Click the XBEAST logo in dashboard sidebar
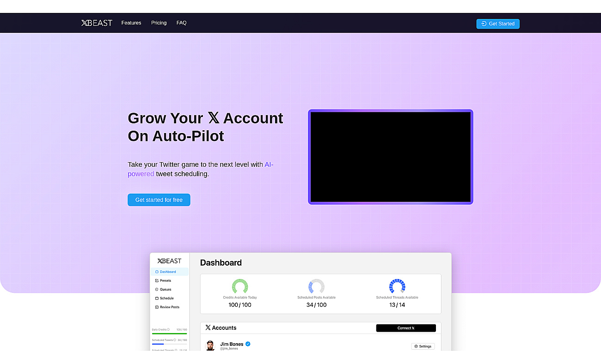This screenshot has width=601, height=364. coord(169,261)
